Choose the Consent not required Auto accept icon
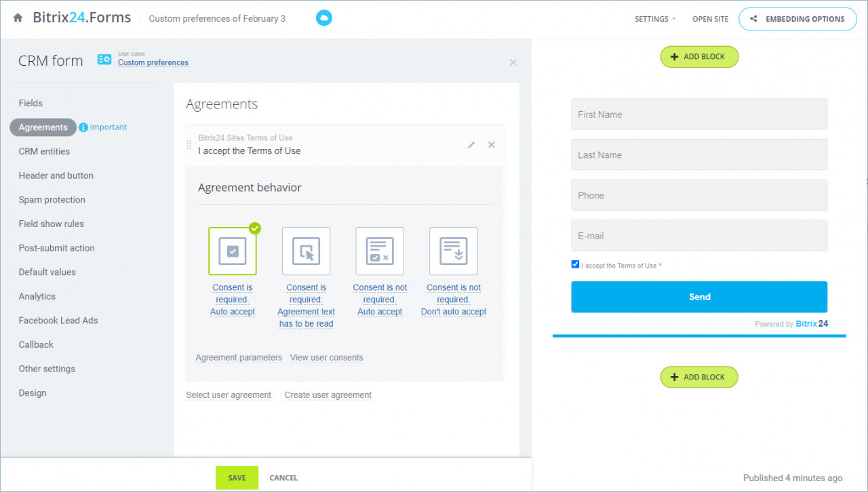Viewport: 868px width, 492px height. (x=380, y=251)
